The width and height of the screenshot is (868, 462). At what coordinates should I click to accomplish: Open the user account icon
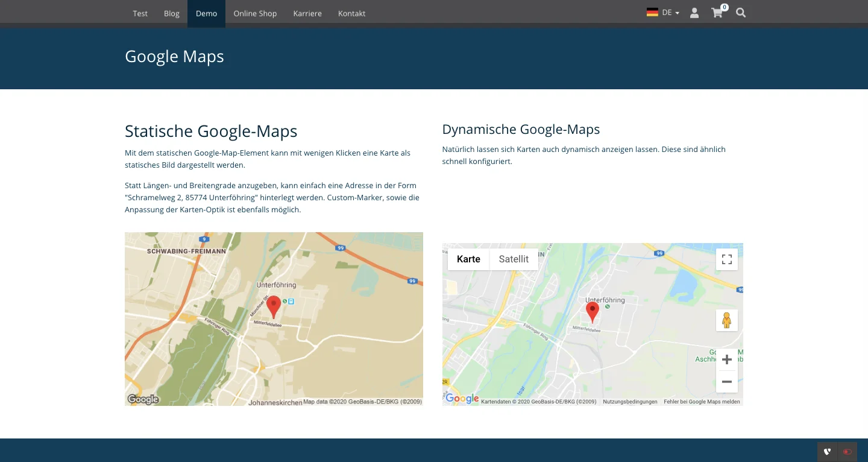point(694,13)
